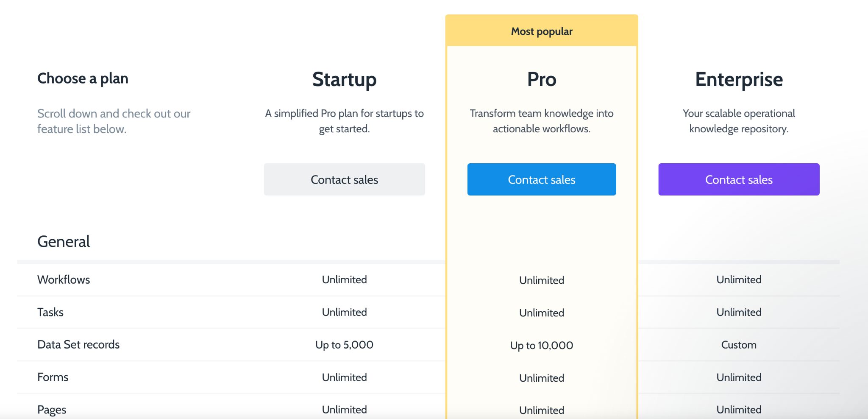Click the Data Set records label
The height and width of the screenshot is (419, 868).
click(78, 344)
